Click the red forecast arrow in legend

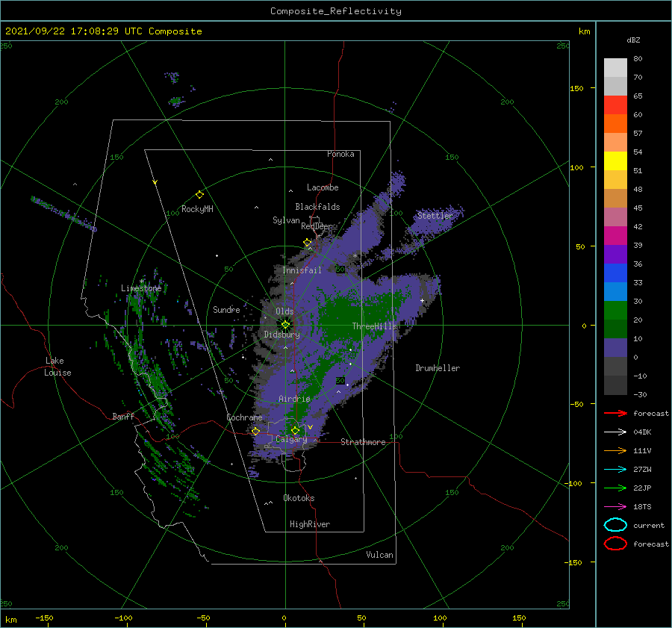pos(615,413)
